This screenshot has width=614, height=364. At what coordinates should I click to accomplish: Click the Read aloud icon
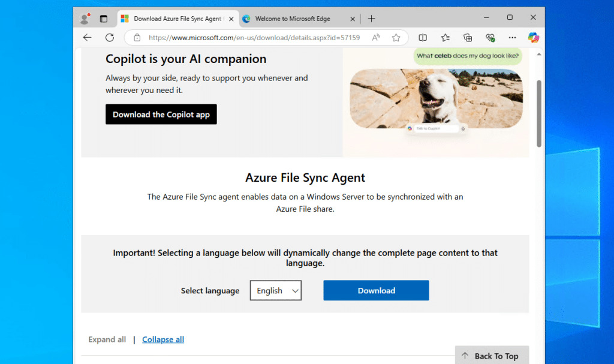click(376, 37)
